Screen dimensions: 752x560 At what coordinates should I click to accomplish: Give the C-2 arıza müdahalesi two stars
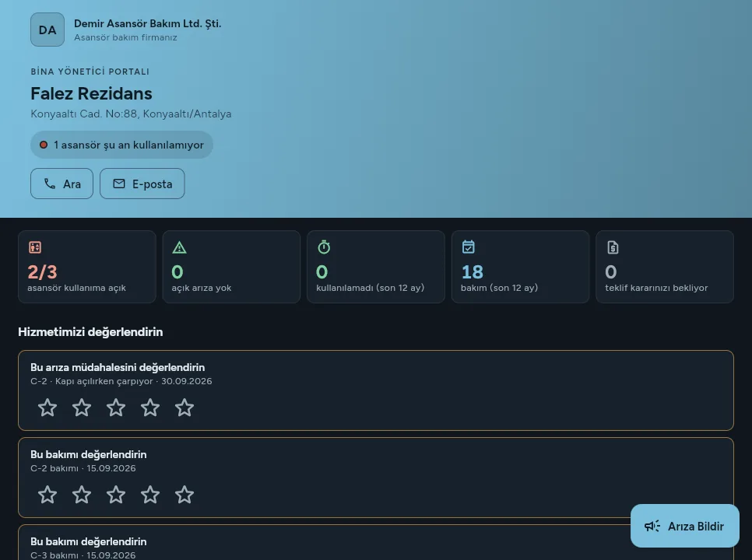click(82, 408)
